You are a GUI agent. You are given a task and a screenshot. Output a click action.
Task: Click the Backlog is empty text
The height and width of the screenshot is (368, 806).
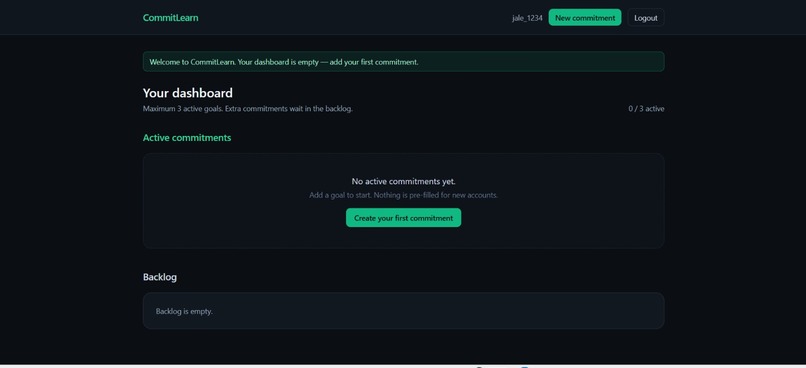click(x=184, y=311)
